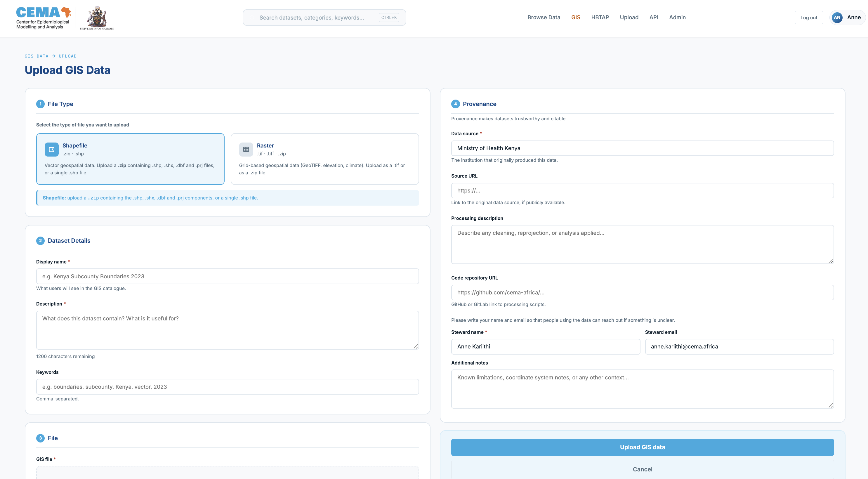Select the Shapefile file type card
Image resolution: width=868 pixels, height=479 pixels.
coord(130,159)
